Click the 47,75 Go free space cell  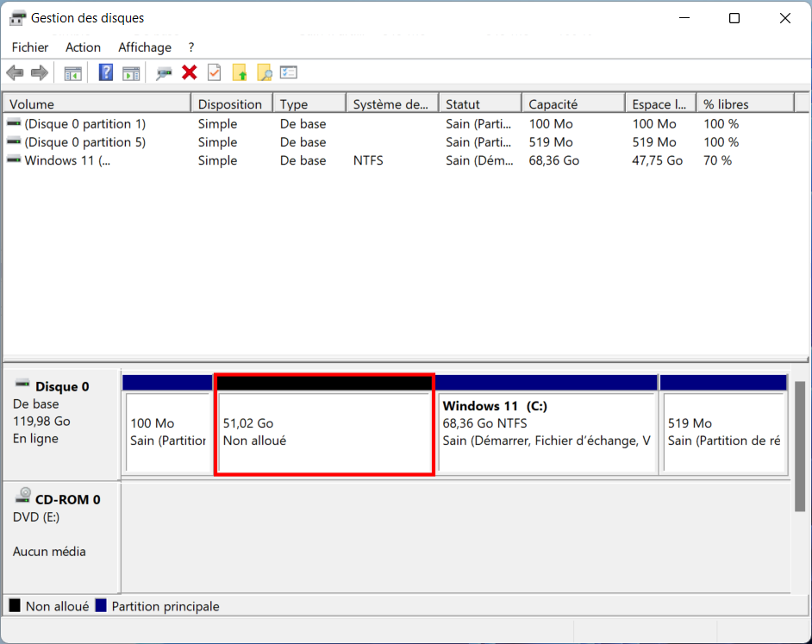coord(657,160)
